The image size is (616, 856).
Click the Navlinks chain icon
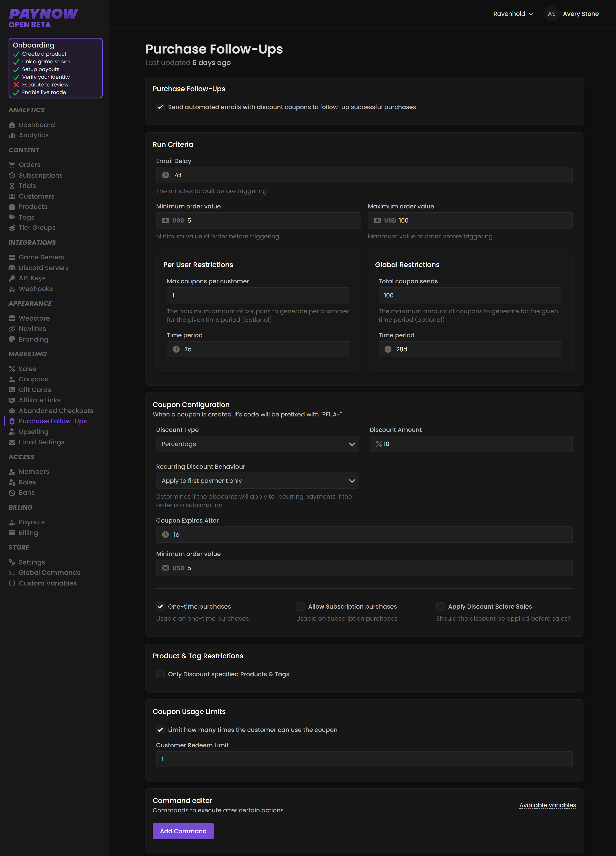[x=12, y=329]
